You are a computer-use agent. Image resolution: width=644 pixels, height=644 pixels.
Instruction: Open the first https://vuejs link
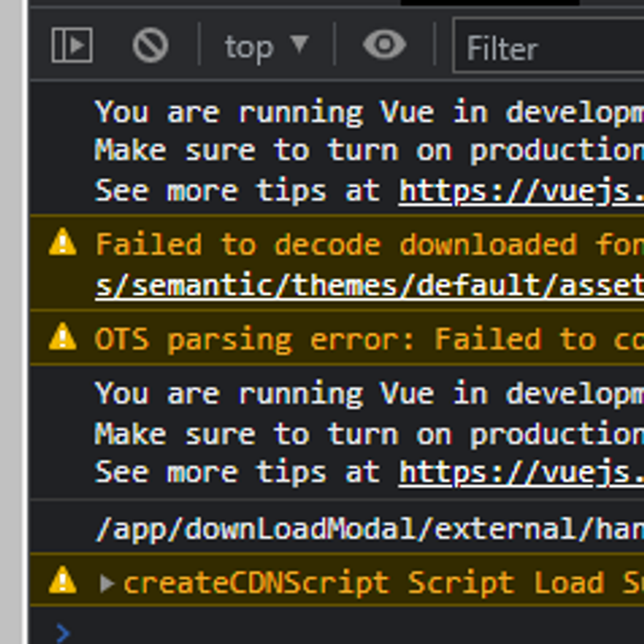[521, 191]
